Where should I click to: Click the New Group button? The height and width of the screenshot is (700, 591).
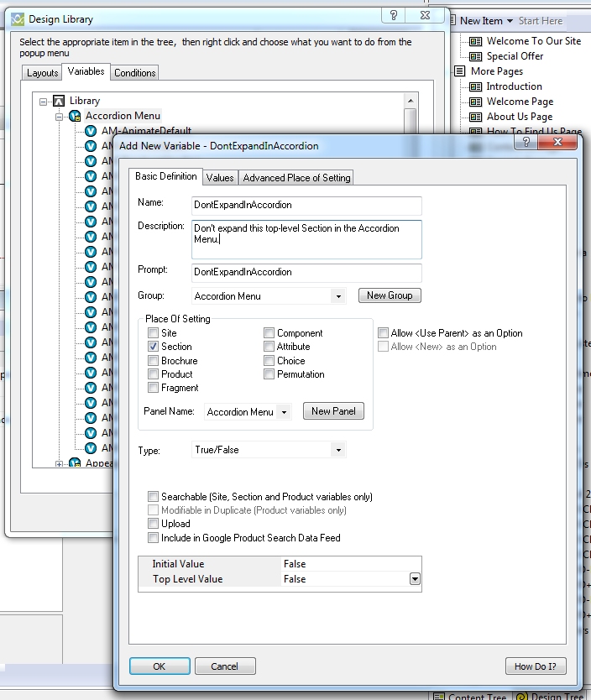coord(389,295)
